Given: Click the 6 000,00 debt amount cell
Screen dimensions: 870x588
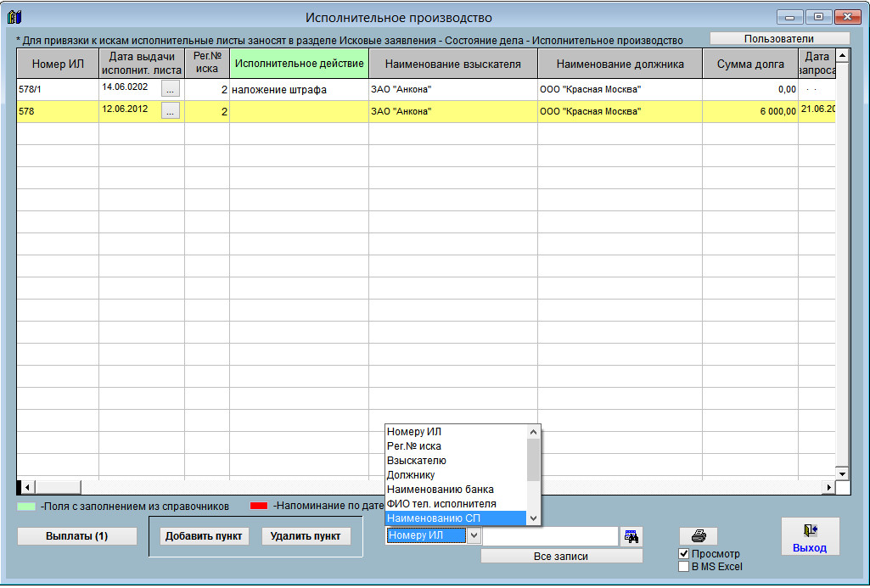Looking at the screenshot, I should [x=750, y=111].
